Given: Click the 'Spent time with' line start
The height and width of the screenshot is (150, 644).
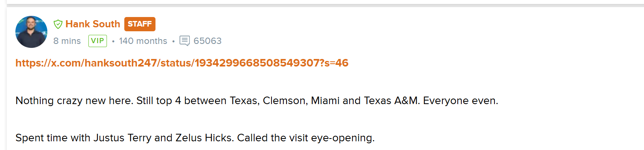Looking at the screenshot, I should [x=53, y=138].
